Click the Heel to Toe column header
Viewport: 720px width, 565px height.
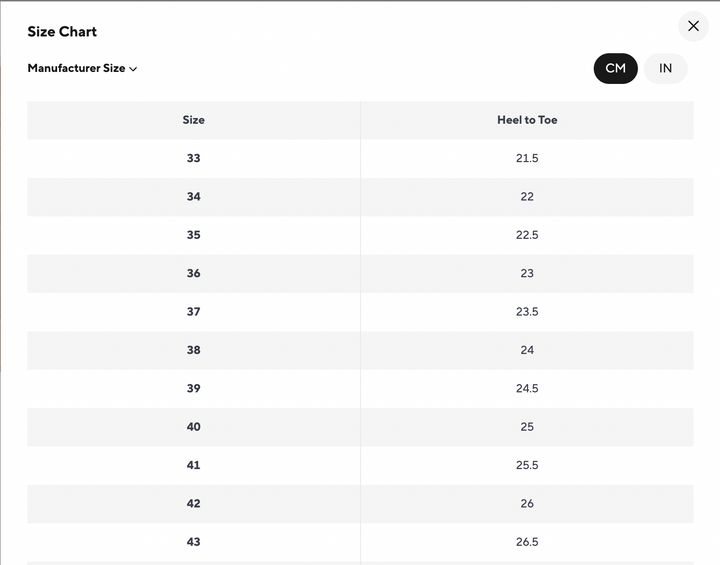click(527, 120)
